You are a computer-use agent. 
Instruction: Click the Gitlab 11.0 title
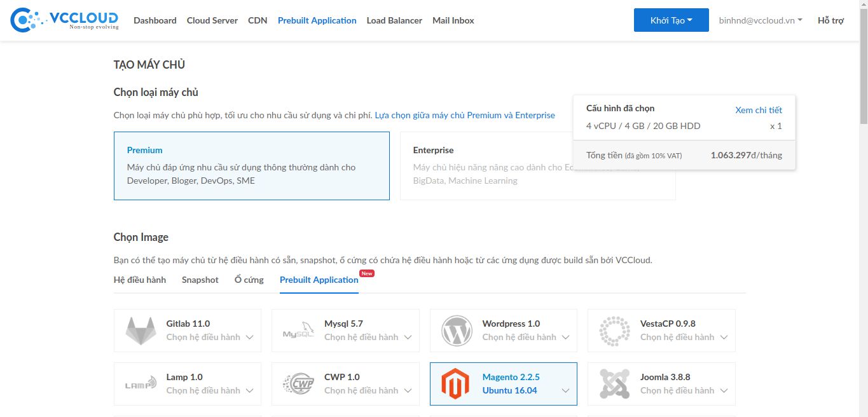[188, 324]
